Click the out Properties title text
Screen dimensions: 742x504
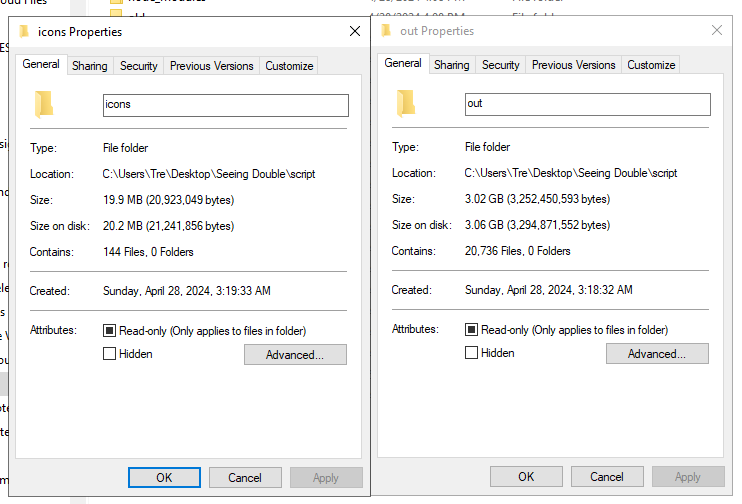437,31
